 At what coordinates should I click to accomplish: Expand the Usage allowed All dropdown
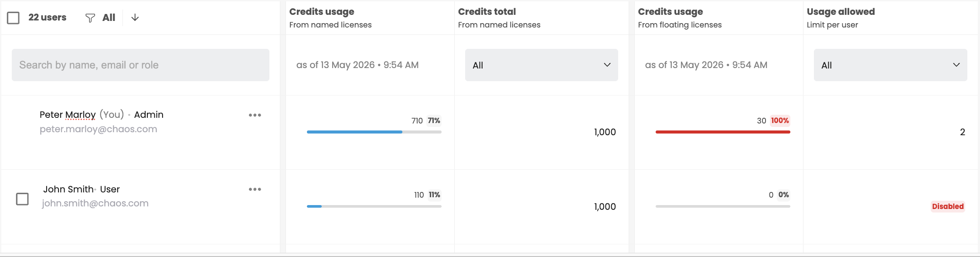[x=890, y=65]
